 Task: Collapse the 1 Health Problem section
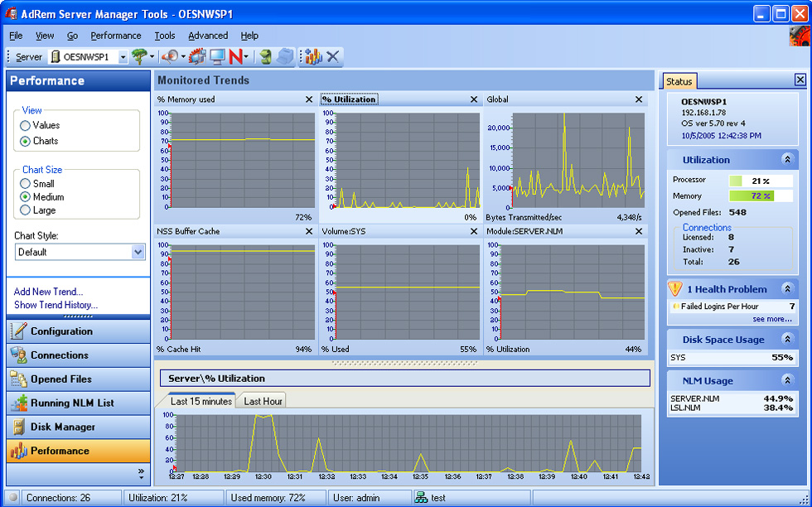tap(787, 289)
